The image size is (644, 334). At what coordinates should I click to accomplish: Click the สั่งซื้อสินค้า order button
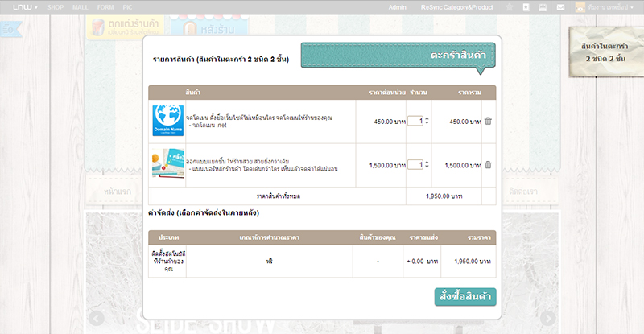tap(465, 297)
